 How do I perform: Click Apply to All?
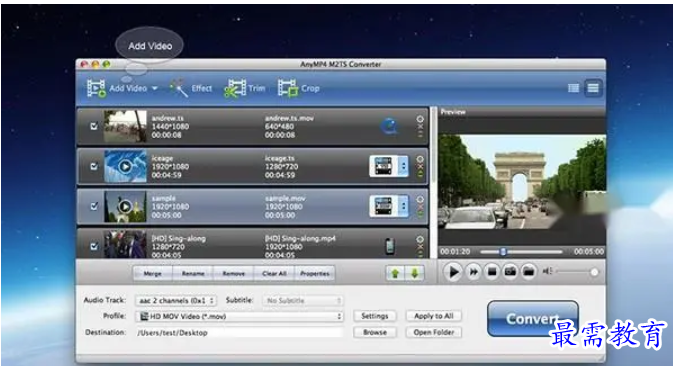pos(434,316)
